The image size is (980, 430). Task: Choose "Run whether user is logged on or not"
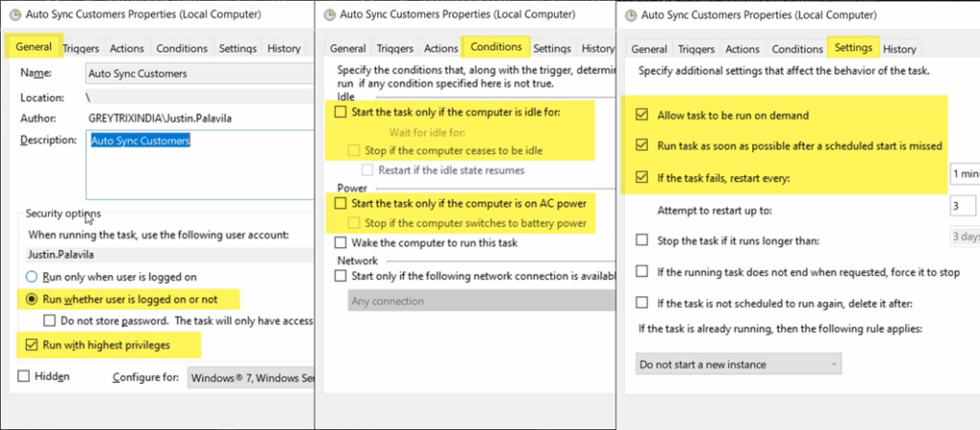32,299
